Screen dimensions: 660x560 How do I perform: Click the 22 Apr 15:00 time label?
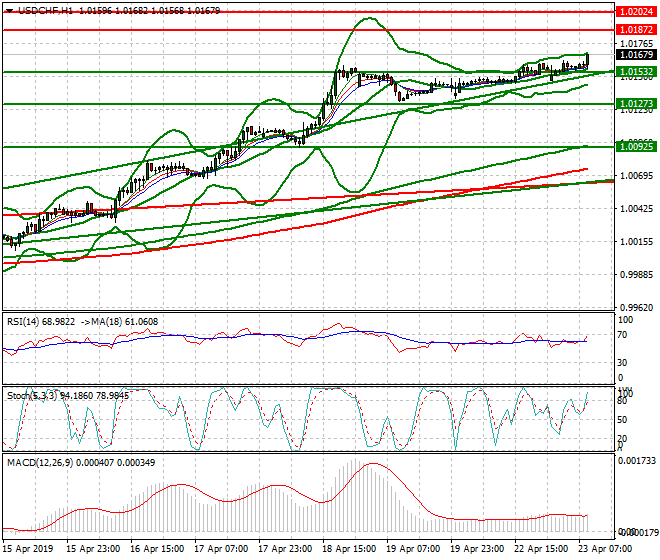click(x=541, y=549)
